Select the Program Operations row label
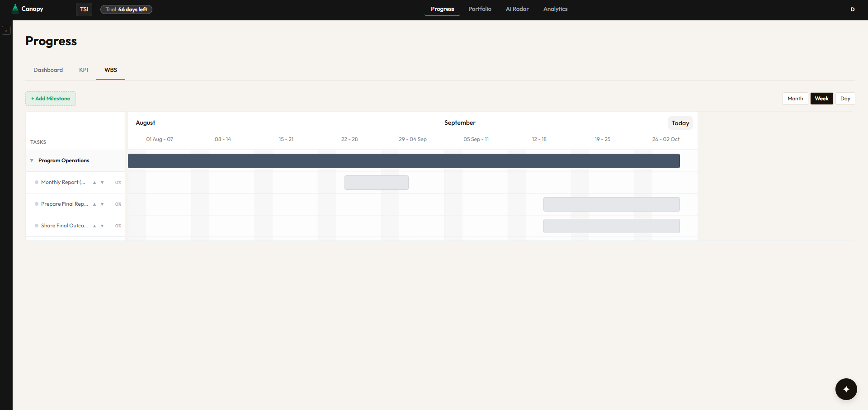The width and height of the screenshot is (868, 410). [x=64, y=160]
